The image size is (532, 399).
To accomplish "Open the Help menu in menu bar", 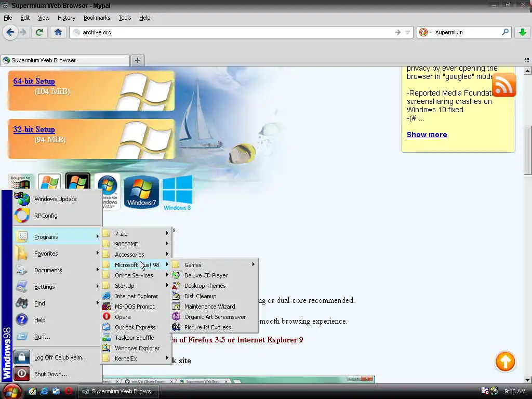I will (x=144, y=18).
